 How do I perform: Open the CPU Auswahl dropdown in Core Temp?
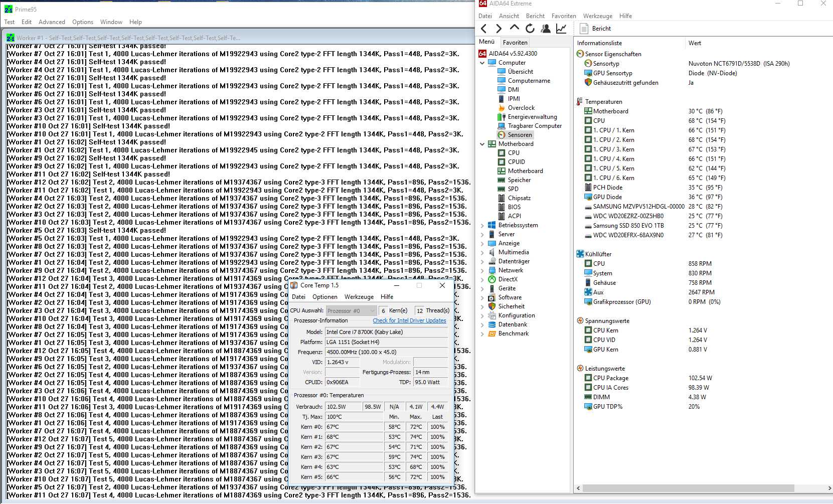coord(351,311)
